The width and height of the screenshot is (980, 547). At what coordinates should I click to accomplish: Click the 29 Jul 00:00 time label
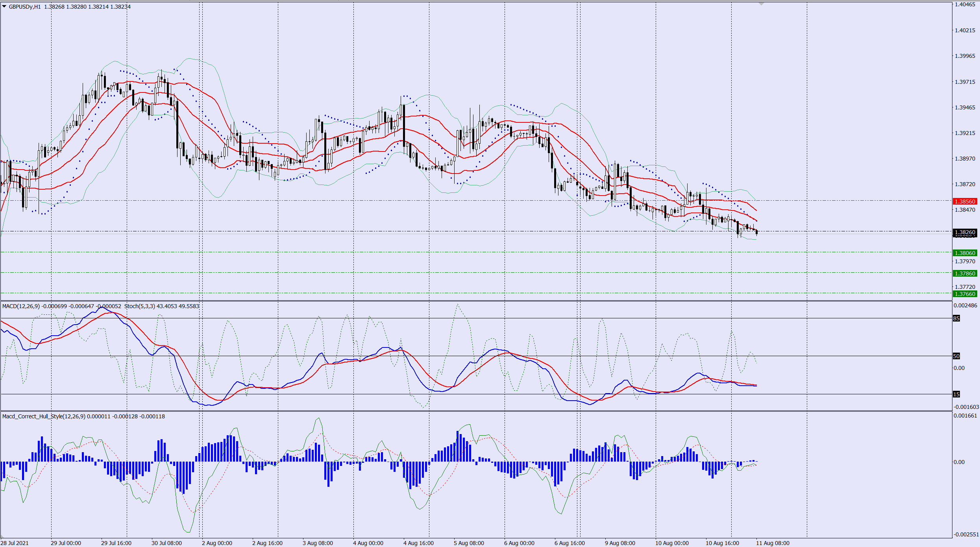coord(66,543)
